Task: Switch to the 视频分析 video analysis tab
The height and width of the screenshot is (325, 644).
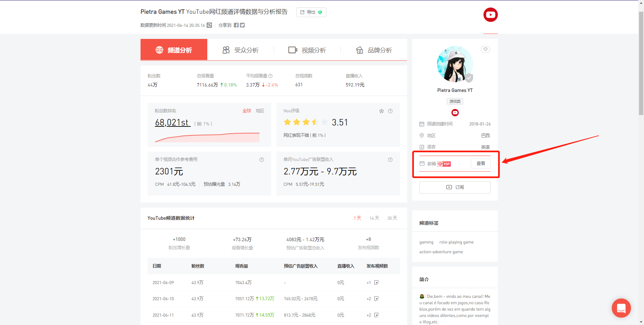Action: (x=307, y=50)
